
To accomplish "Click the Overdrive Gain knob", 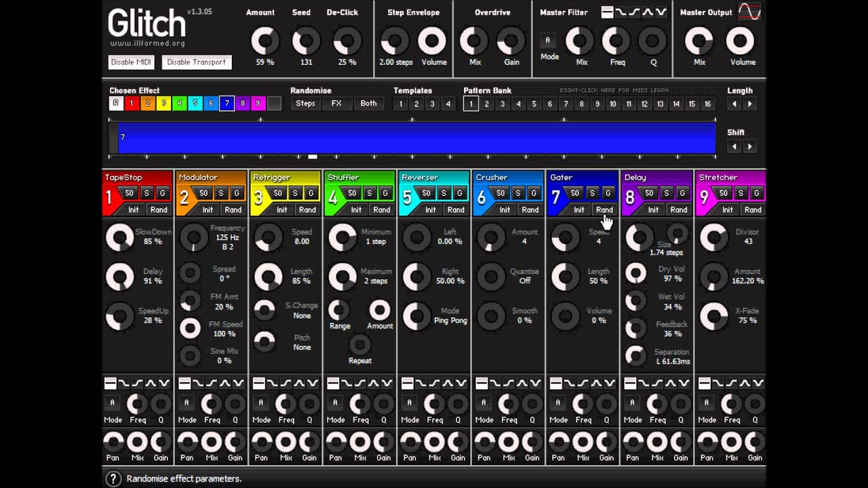I will [512, 41].
